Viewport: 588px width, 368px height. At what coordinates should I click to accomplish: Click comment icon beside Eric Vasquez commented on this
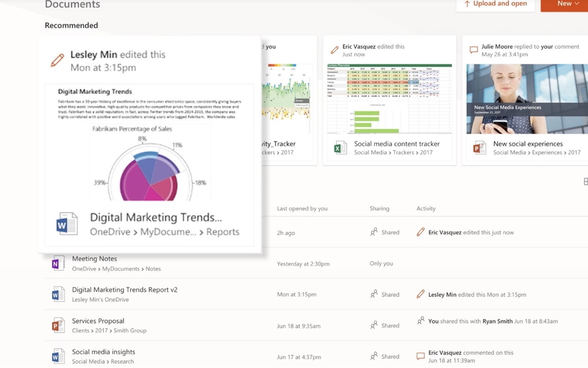point(420,356)
